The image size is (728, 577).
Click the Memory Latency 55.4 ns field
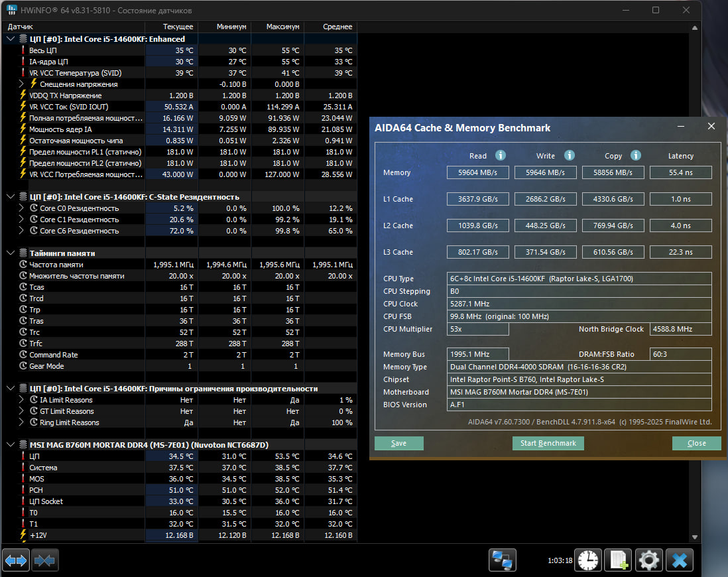(681, 172)
